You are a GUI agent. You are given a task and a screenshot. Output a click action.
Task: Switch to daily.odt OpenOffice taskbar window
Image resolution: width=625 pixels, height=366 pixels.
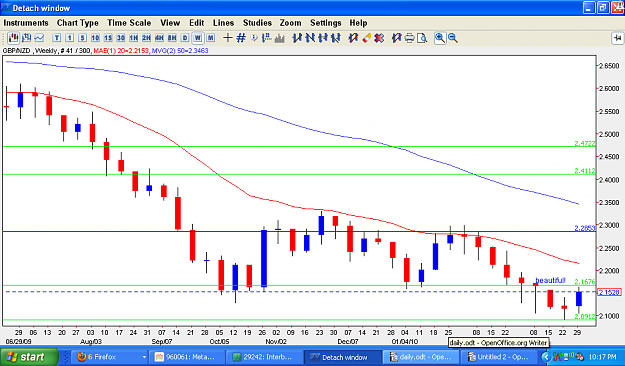pyautogui.click(x=421, y=357)
